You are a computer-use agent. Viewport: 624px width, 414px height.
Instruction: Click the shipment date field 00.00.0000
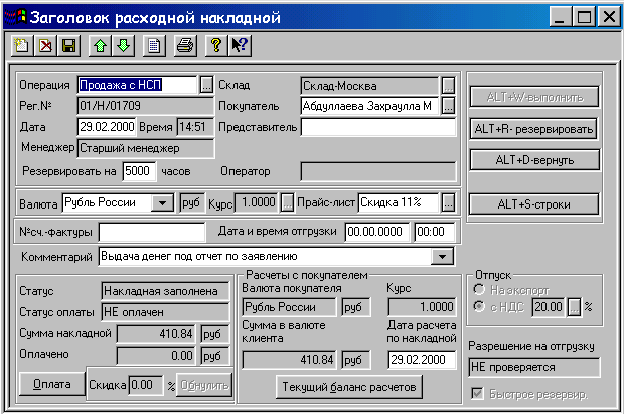[376, 232]
